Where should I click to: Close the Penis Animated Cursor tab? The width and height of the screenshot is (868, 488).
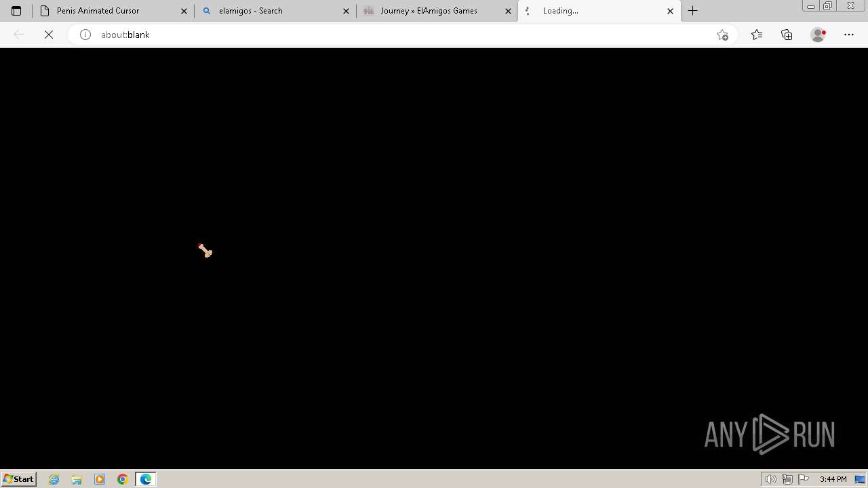pos(184,11)
